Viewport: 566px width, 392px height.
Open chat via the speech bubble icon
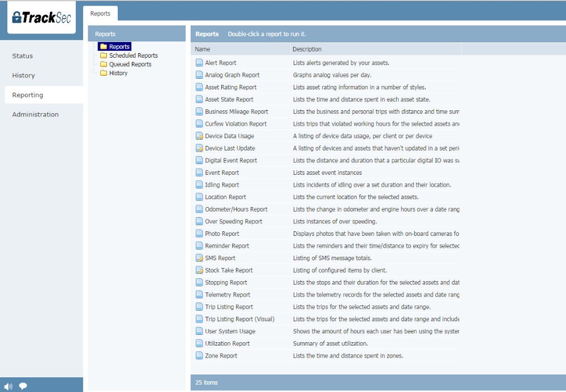point(23,386)
